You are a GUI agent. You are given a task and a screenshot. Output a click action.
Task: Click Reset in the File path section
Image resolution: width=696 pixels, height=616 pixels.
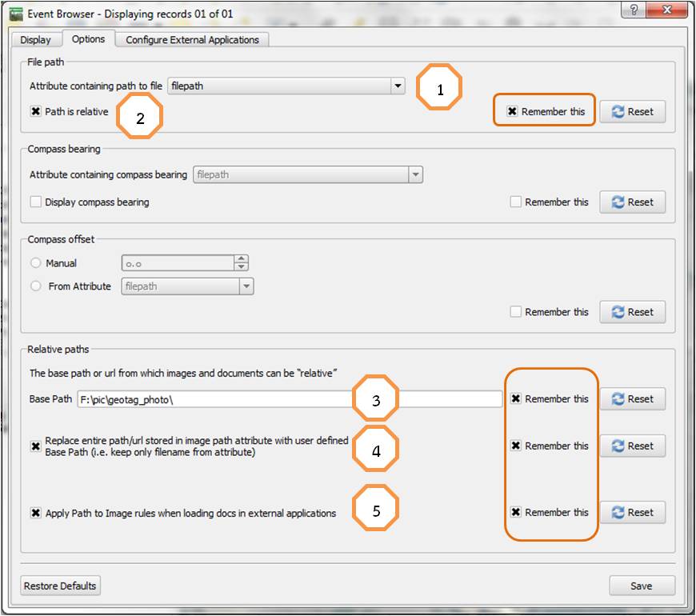pyautogui.click(x=633, y=111)
